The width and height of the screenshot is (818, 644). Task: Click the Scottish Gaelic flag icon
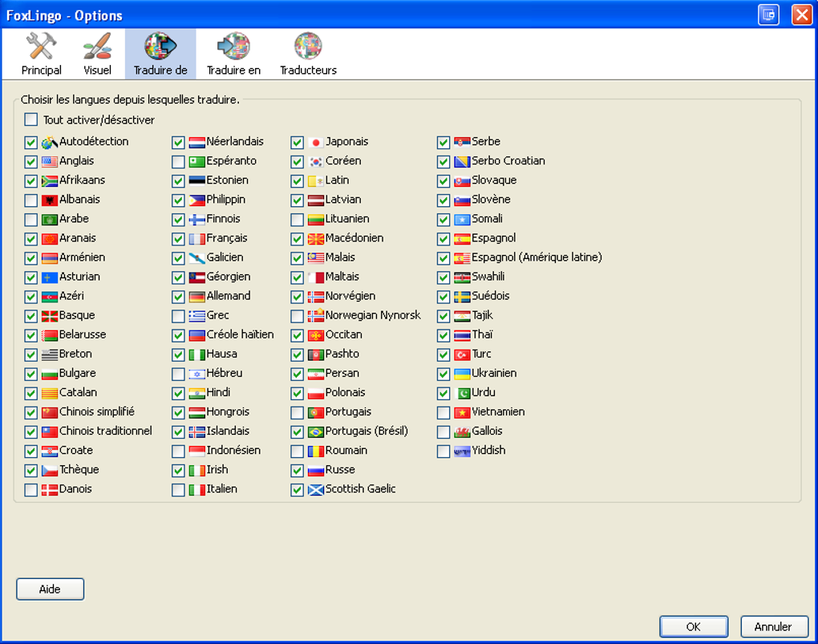click(x=316, y=490)
